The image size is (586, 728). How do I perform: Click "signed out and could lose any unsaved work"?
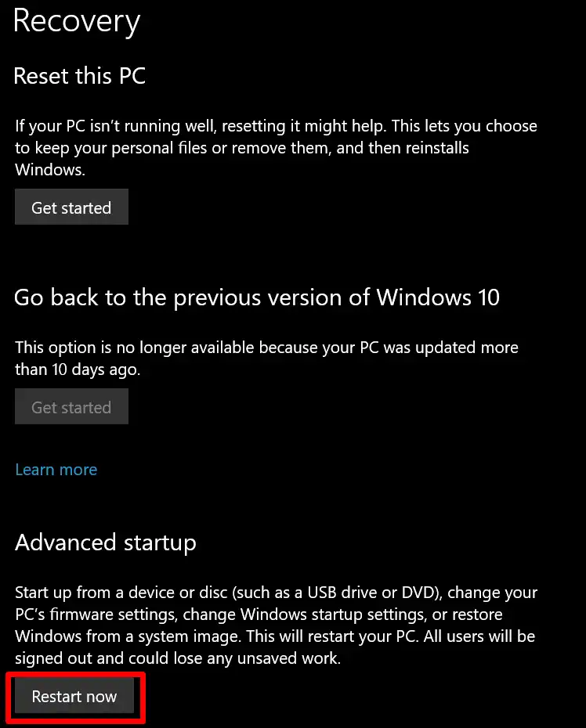pyautogui.click(x=178, y=658)
